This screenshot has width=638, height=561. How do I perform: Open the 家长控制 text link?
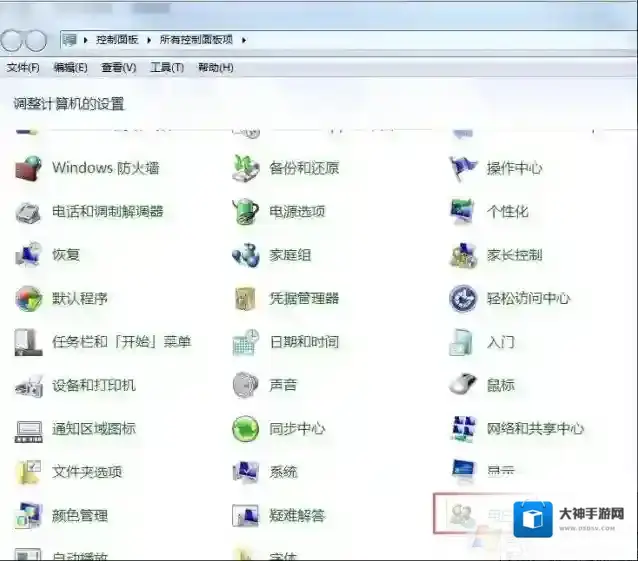point(514,255)
